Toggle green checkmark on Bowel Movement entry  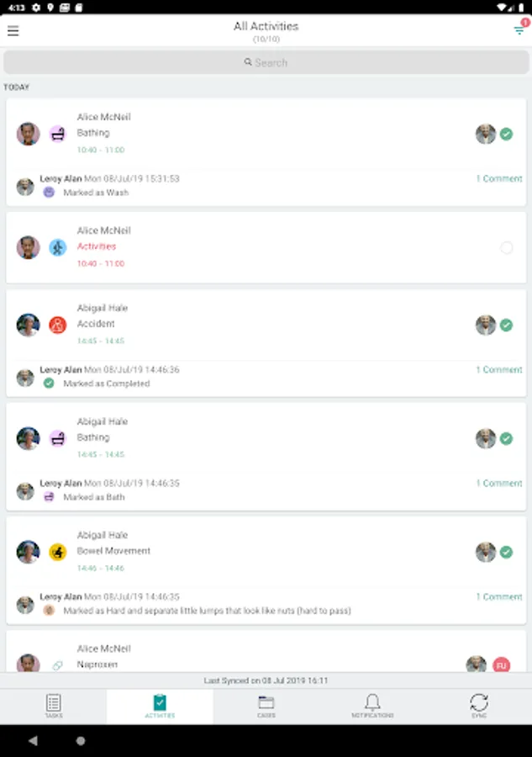[x=507, y=552]
